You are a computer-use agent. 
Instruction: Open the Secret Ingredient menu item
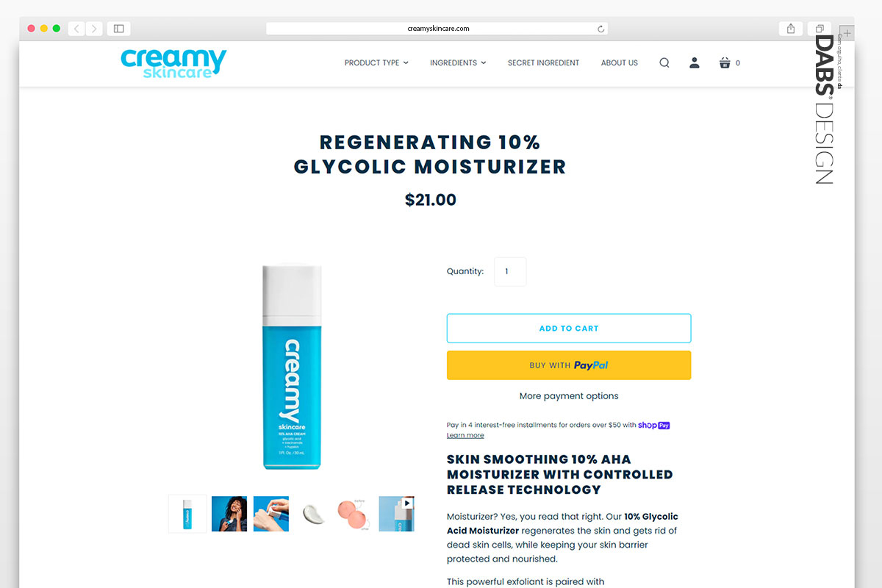point(543,63)
